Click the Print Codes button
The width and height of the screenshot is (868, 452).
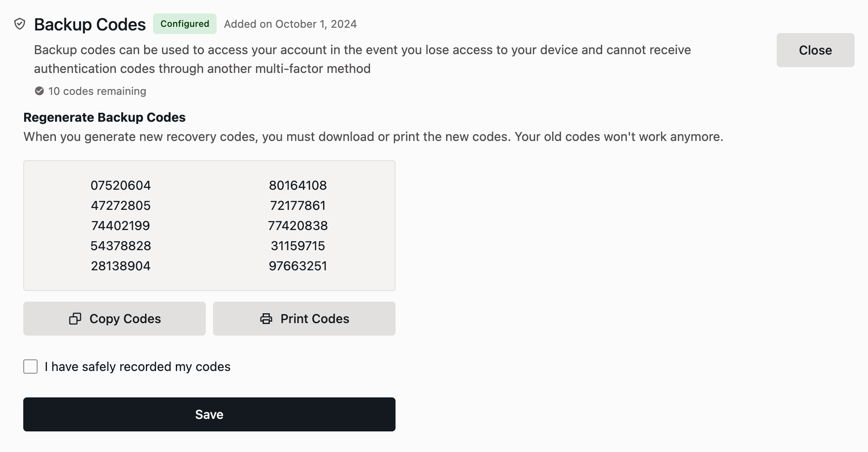pos(304,319)
